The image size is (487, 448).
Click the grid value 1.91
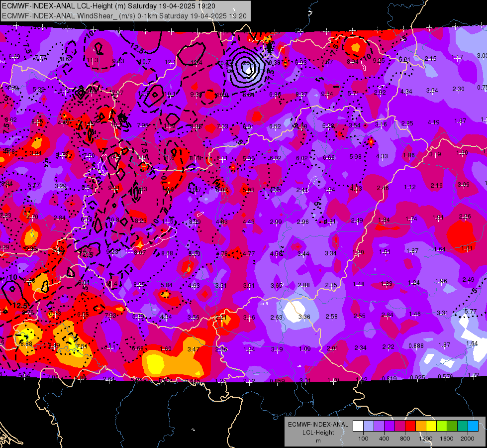click(438, 218)
